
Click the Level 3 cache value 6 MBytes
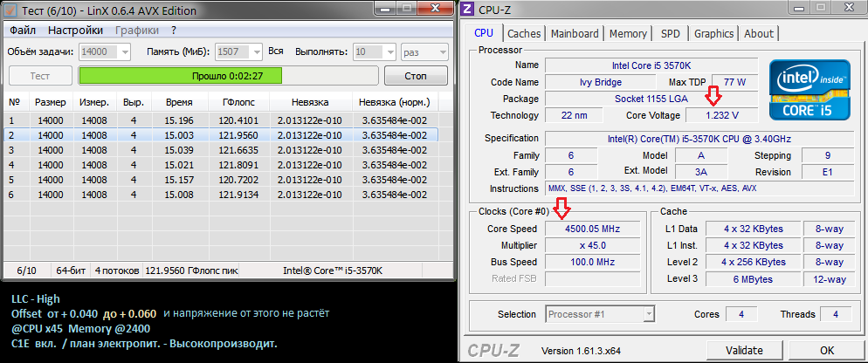coord(753,279)
